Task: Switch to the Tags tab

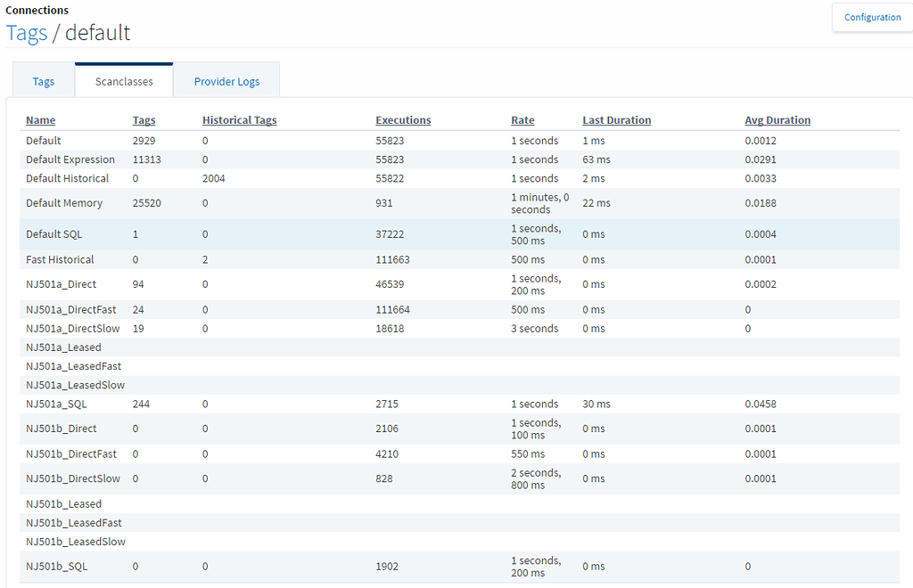Action: click(42, 80)
